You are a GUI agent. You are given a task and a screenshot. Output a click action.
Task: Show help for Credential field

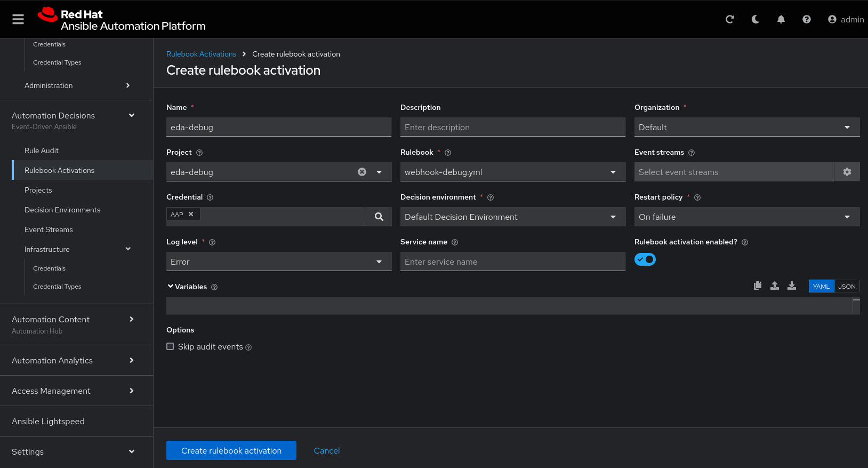210,197
